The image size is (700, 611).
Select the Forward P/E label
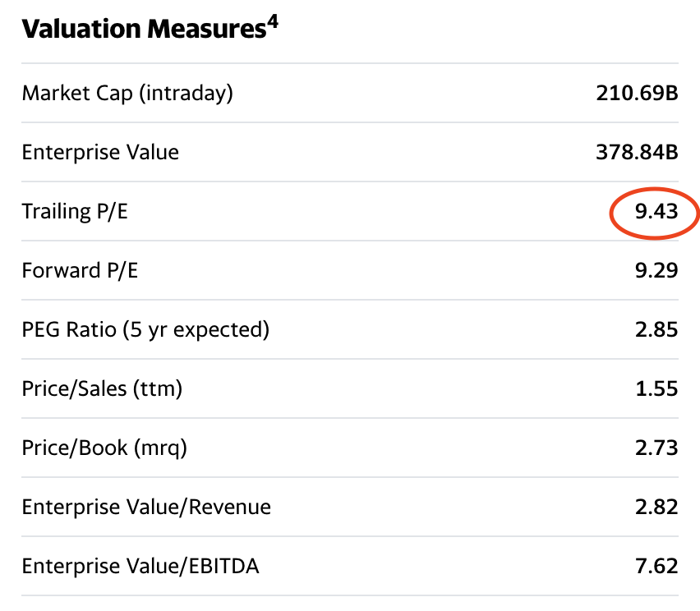click(80, 270)
